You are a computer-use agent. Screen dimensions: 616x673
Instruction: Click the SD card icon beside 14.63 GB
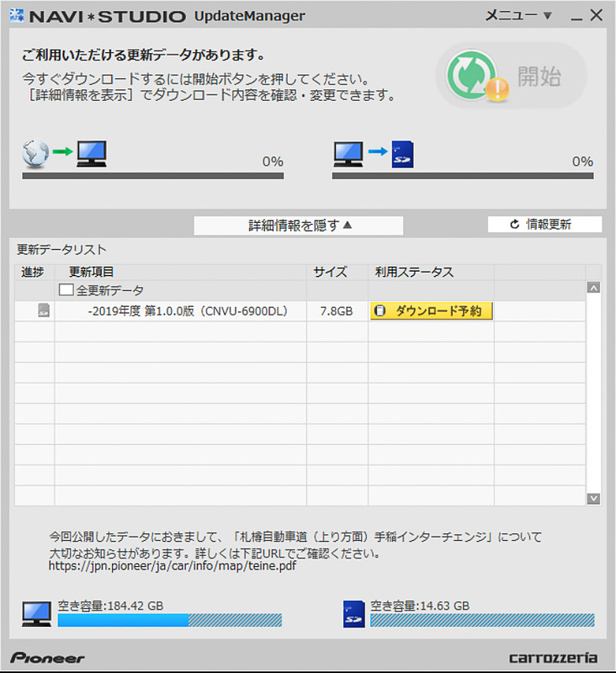coord(353,614)
